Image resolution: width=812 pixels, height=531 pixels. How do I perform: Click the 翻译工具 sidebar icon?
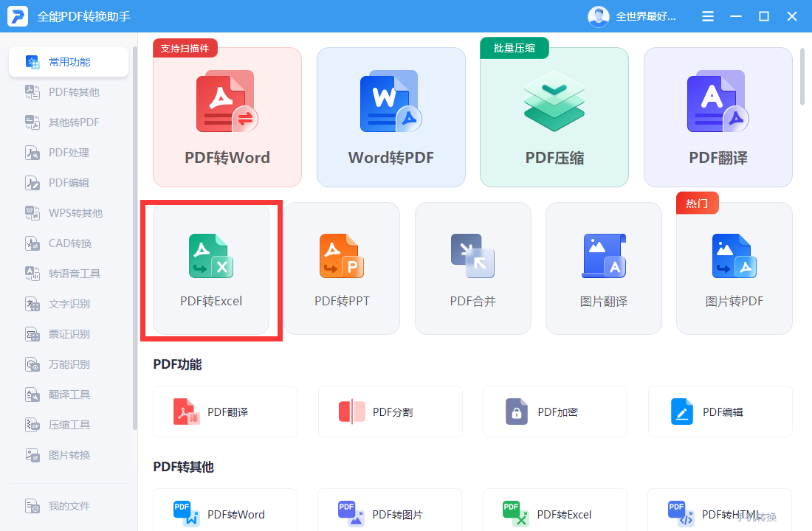click(x=32, y=395)
